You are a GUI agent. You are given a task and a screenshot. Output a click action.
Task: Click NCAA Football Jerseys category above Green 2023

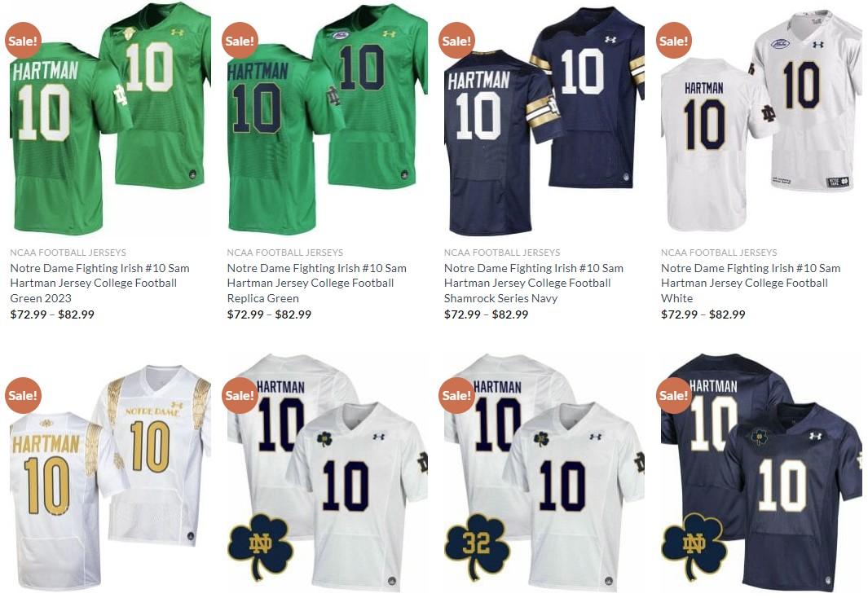coord(68,253)
